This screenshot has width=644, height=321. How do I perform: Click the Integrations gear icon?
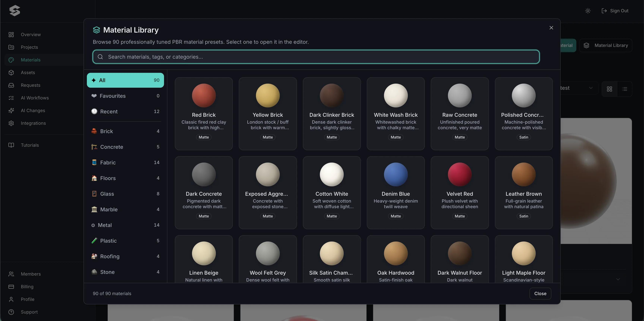coord(11,123)
